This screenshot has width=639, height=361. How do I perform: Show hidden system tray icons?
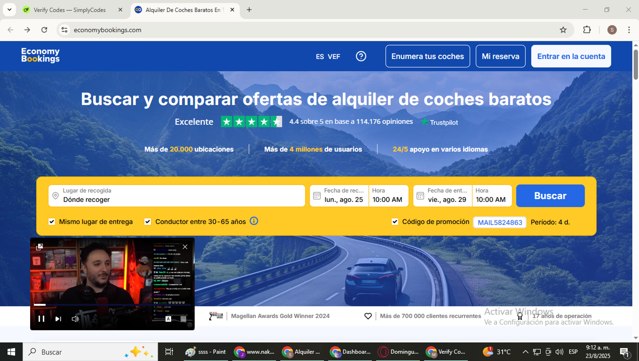click(525, 352)
